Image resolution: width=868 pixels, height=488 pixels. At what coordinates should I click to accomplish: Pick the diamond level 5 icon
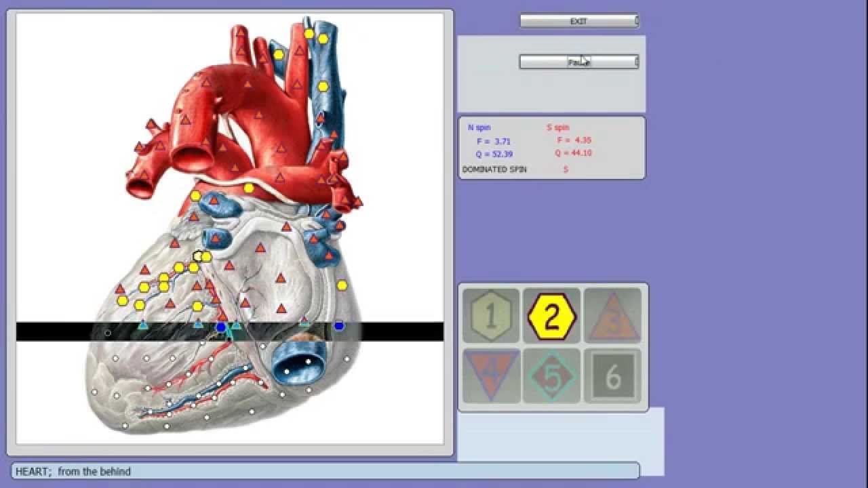pyautogui.click(x=552, y=375)
